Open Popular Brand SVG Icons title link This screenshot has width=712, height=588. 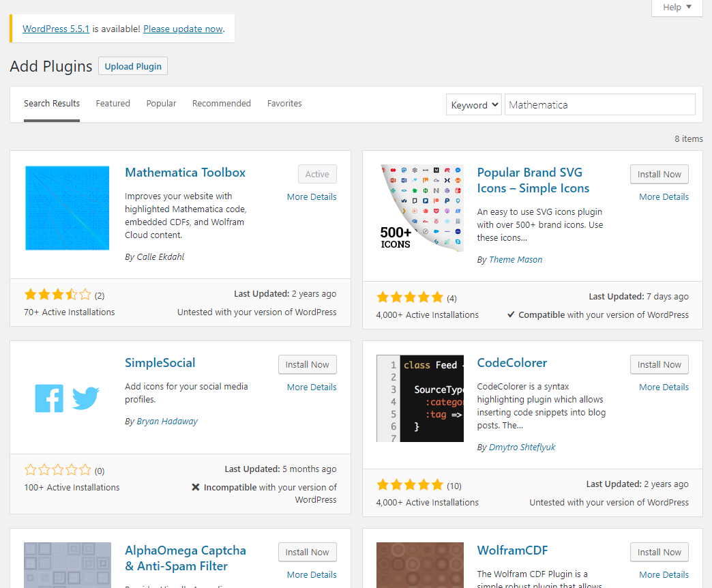(x=533, y=180)
